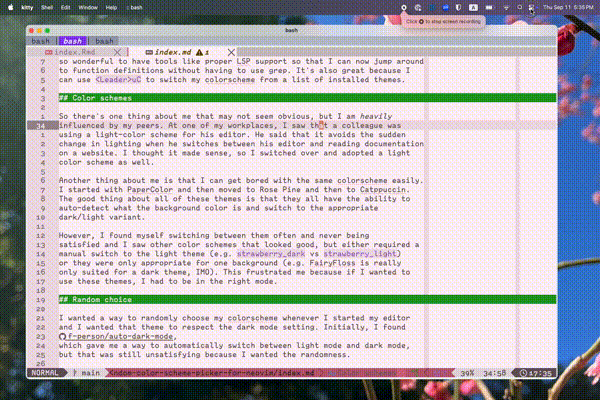Click the markdown file icon on index.md tab
Viewport: 600px width, 400px height.
(149, 52)
